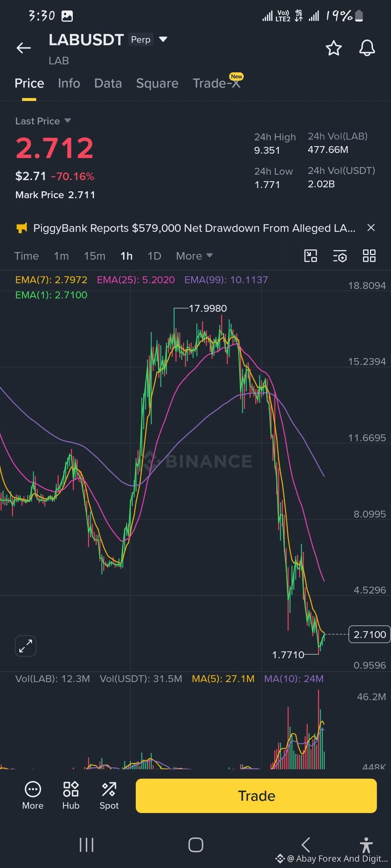Viewport: 391px width, 868px height.
Task: Open the PiggyBank drawdown news banner
Action: coord(194,228)
